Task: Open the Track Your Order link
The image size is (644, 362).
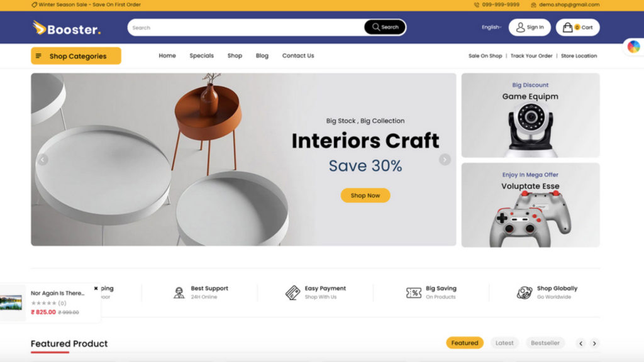Action: click(x=531, y=56)
